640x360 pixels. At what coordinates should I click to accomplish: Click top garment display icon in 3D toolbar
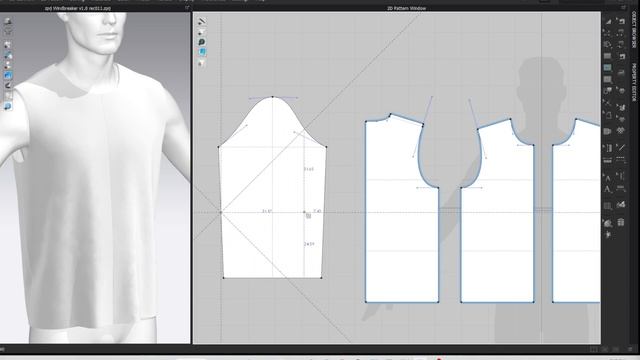[x=7, y=22]
